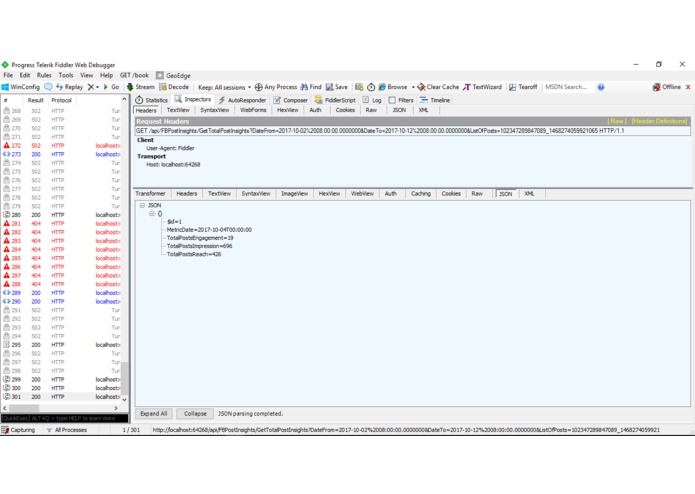Image resolution: width=695 pixels, height=494 pixels.
Task: Open the Remove sessions X menu
Action: 93,87
